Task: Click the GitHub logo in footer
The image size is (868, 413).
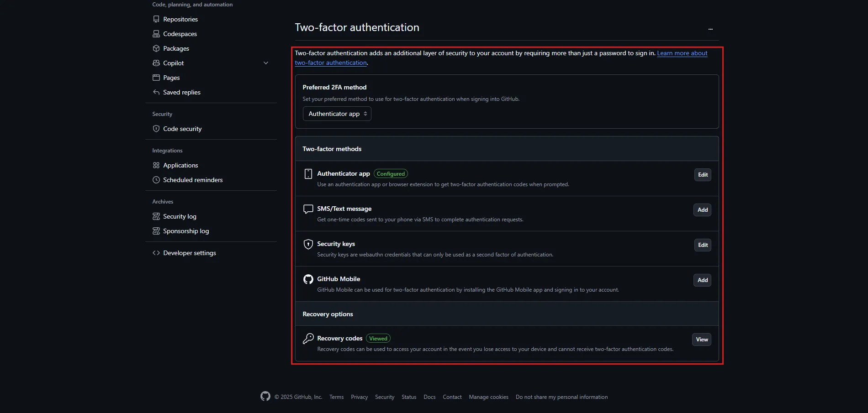Action: [x=265, y=396]
